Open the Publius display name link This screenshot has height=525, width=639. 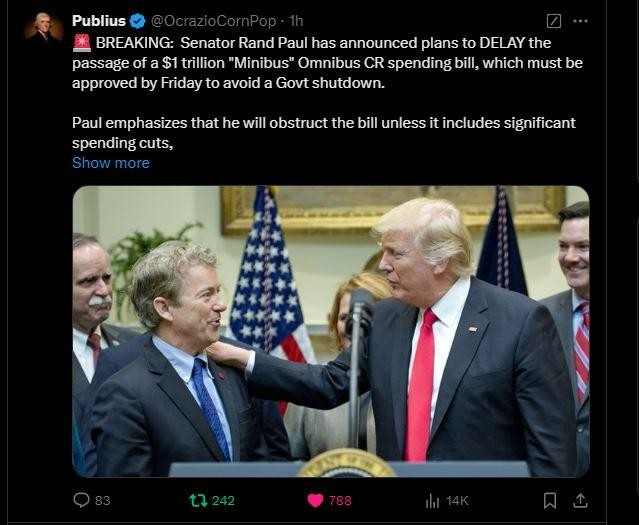99,21
